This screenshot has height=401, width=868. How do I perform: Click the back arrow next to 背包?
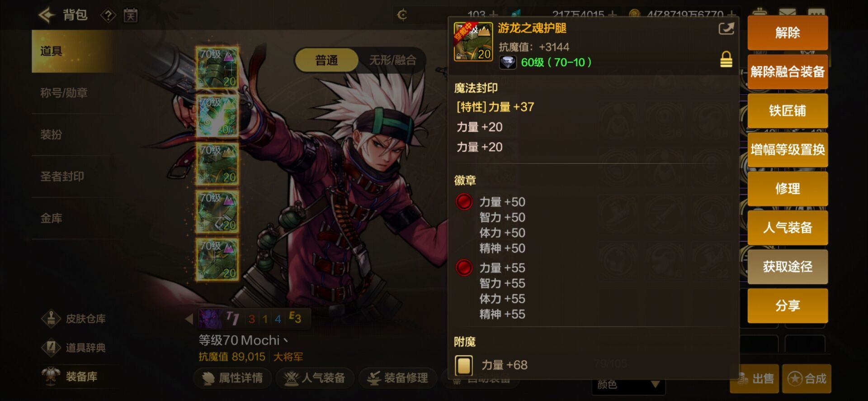[47, 15]
